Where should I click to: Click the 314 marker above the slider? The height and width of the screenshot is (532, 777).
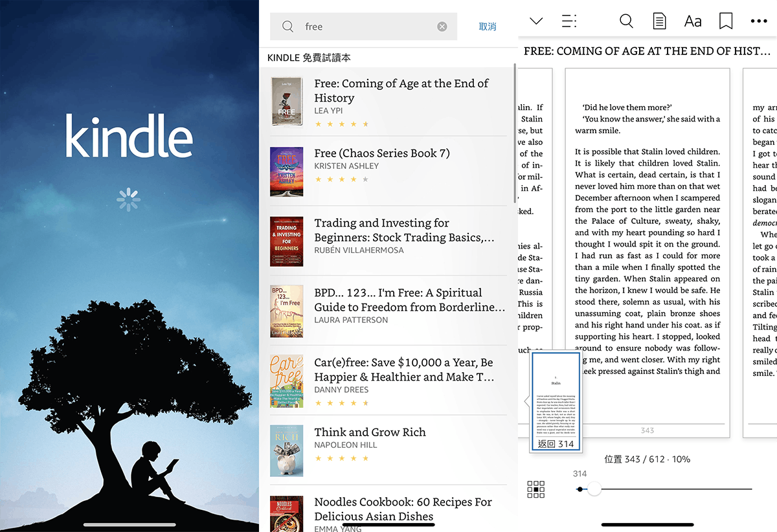[580, 474]
